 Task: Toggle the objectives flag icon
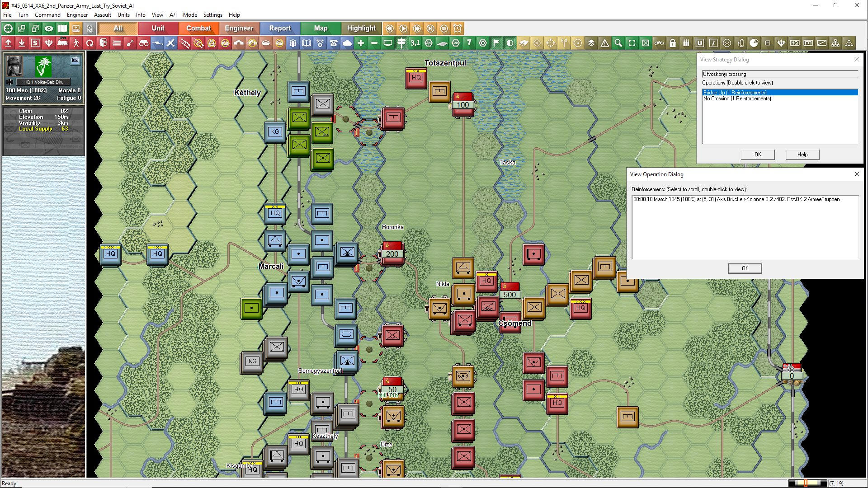pyautogui.click(x=496, y=43)
